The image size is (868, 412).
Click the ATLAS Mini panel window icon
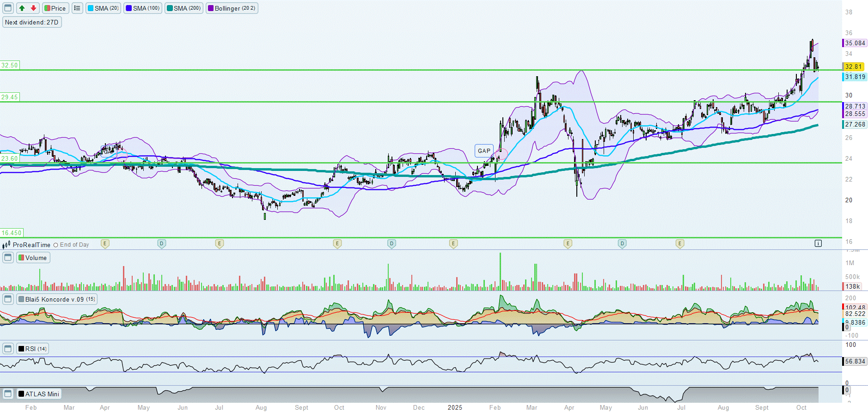pos(8,394)
